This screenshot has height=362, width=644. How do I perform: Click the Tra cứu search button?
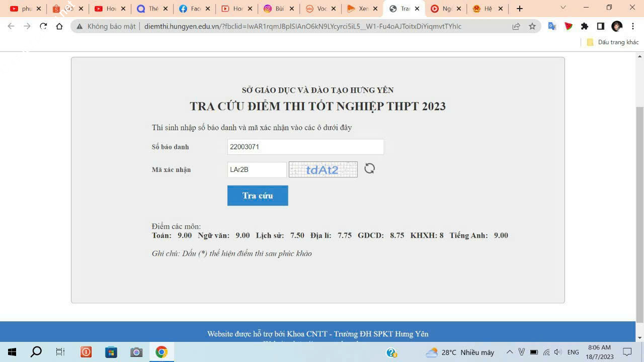pos(258,196)
